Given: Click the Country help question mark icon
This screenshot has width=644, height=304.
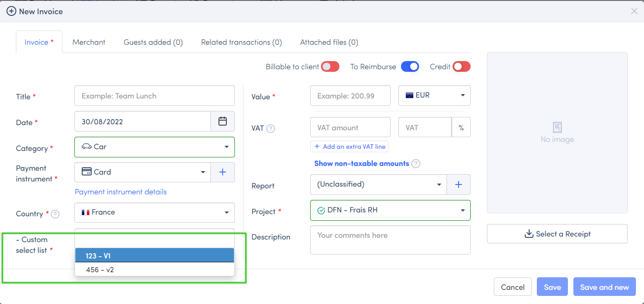Looking at the screenshot, I should (x=55, y=214).
